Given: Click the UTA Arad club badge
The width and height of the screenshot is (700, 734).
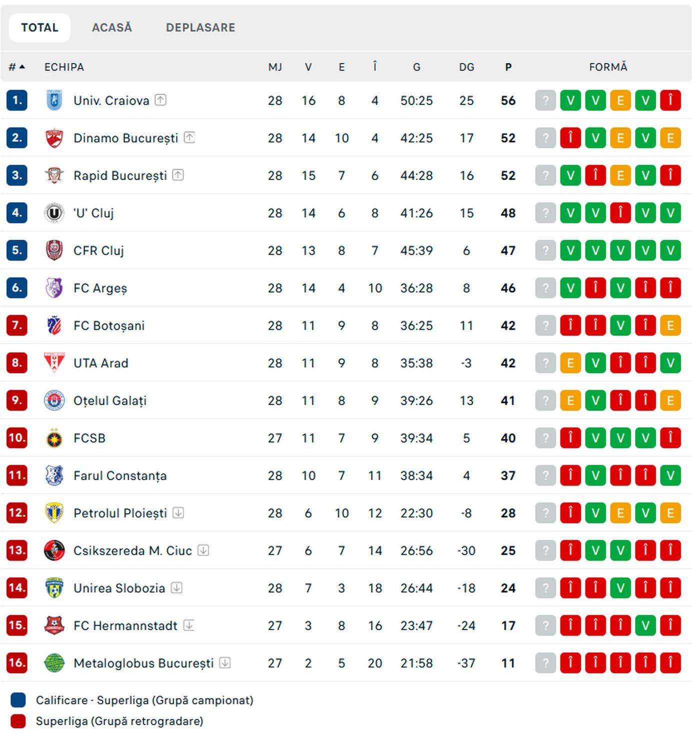Looking at the screenshot, I should tap(54, 363).
